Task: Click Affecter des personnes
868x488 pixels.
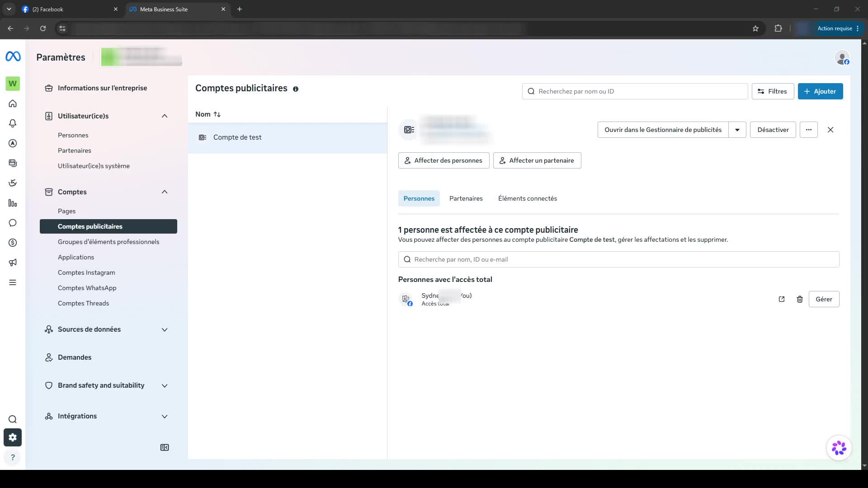Action: pos(443,160)
